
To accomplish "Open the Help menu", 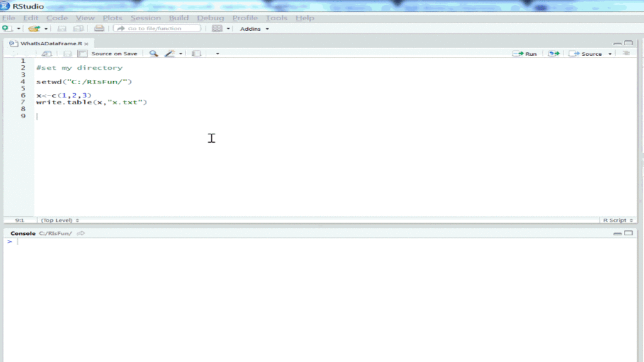I will pyautogui.click(x=305, y=18).
